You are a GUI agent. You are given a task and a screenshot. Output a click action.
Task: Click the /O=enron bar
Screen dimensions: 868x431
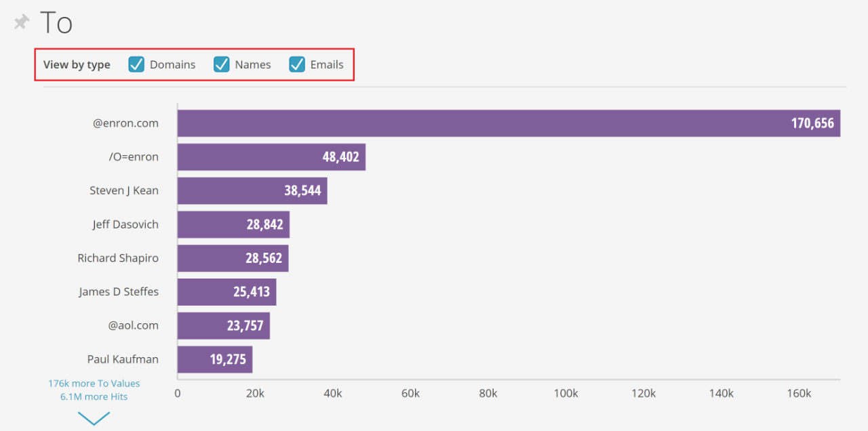(271, 157)
